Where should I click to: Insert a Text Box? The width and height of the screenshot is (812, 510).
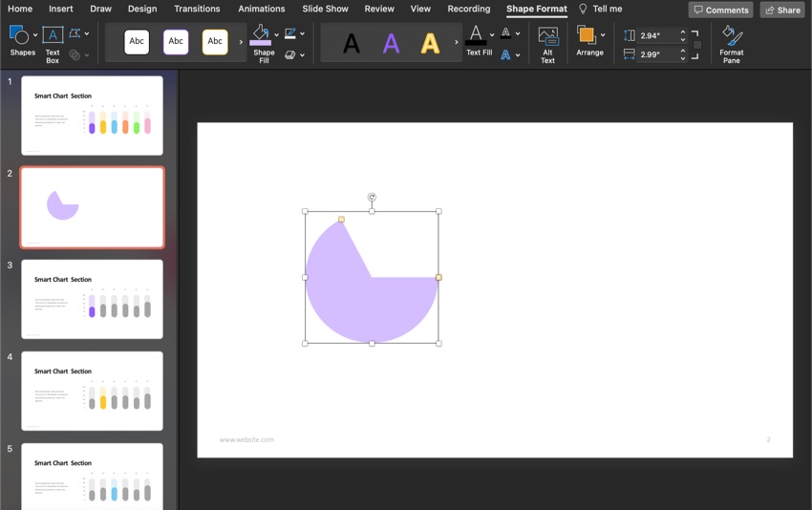[x=53, y=36]
